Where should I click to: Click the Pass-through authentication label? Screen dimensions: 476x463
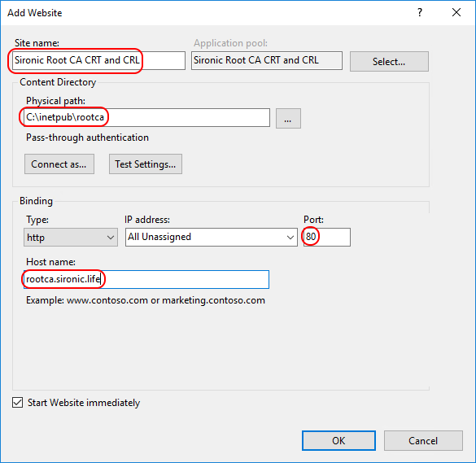click(87, 138)
